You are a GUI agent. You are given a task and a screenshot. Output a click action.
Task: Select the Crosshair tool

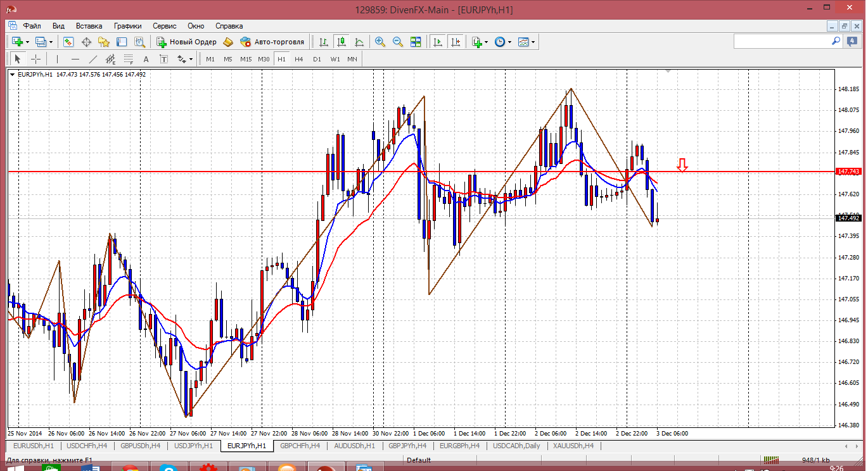click(x=36, y=59)
